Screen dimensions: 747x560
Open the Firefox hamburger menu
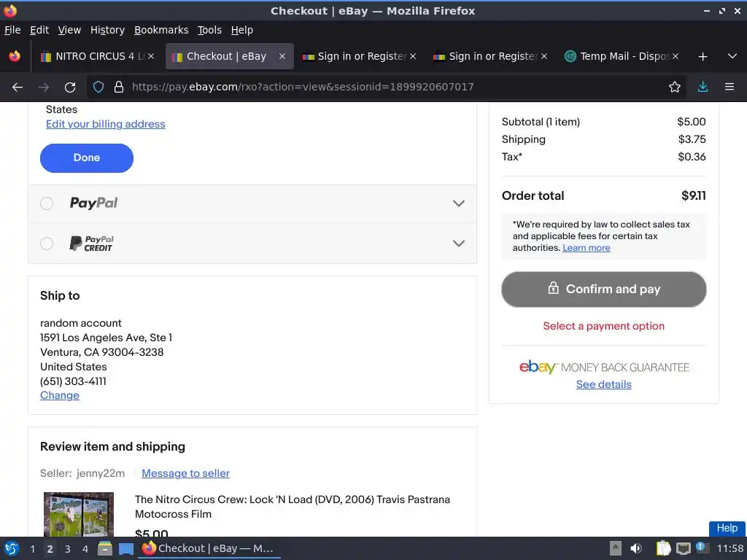click(x=729, y=87)
